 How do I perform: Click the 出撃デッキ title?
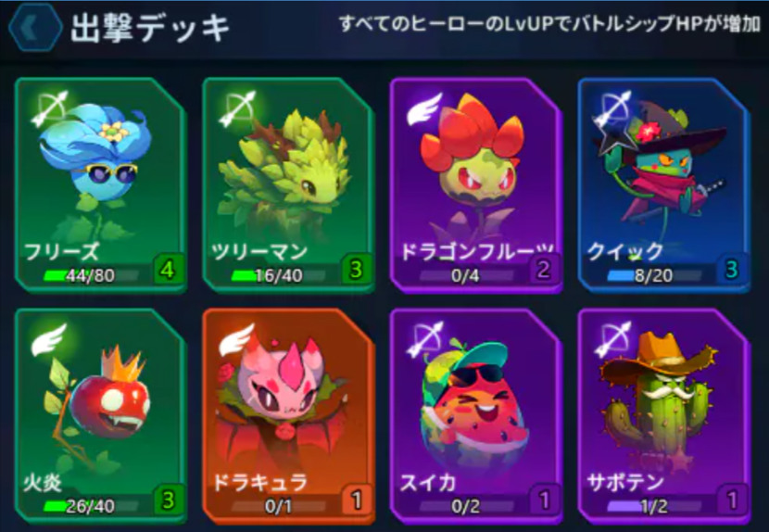tap(150, 28)
